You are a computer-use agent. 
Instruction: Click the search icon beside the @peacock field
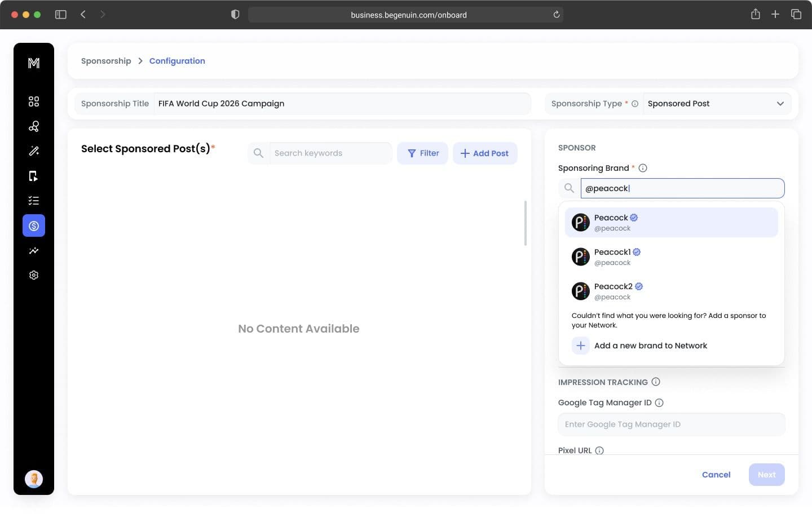tap(569, 188)
